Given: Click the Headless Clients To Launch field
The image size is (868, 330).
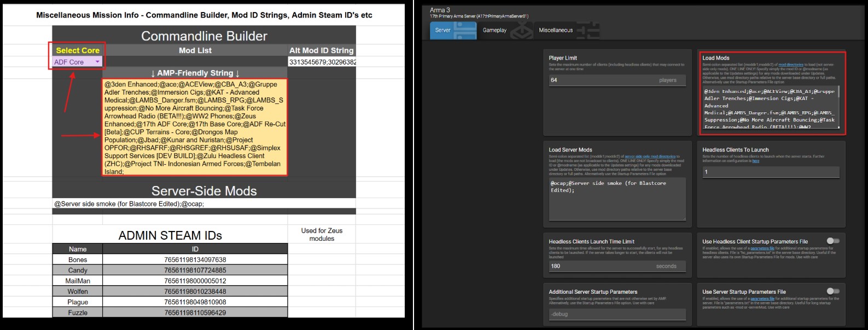Looking at the screenshot, I should [x=771, y=172].
